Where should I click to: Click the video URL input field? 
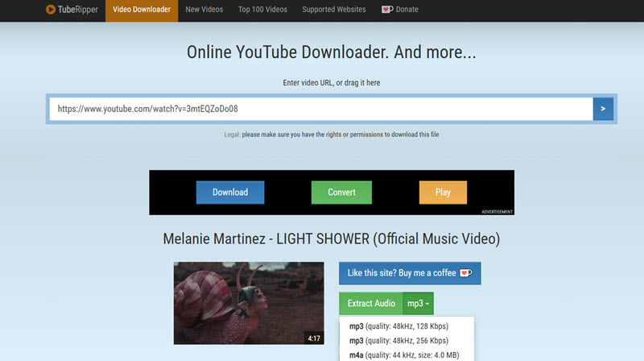[321, 109]
